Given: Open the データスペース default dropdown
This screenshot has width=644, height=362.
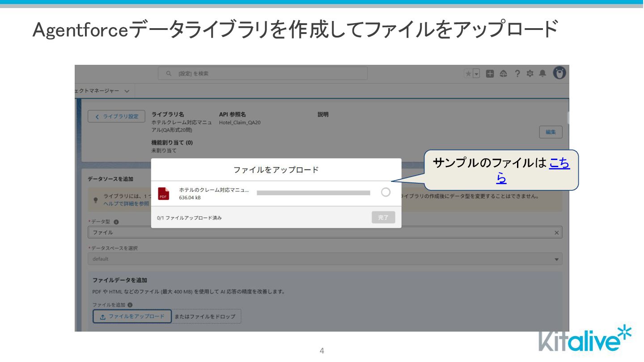Looking at the screenshot, I should pos(325,259).
